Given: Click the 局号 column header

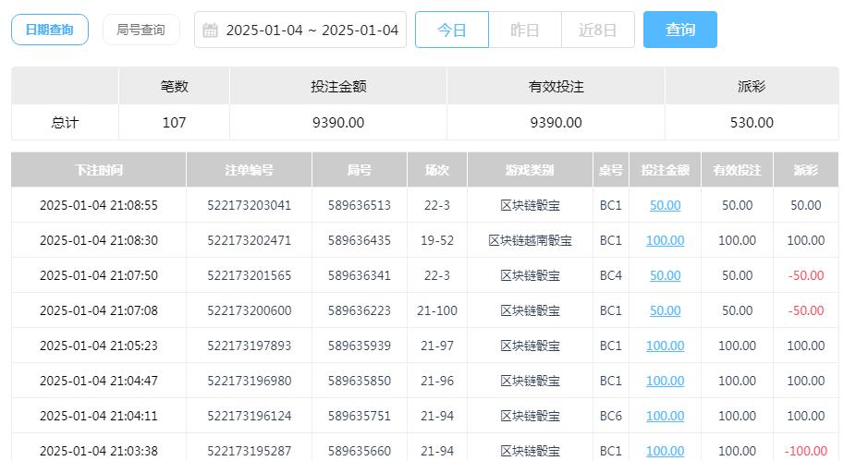Looking at the screenshot, I should pyautogui.click(x=360, y=170).
